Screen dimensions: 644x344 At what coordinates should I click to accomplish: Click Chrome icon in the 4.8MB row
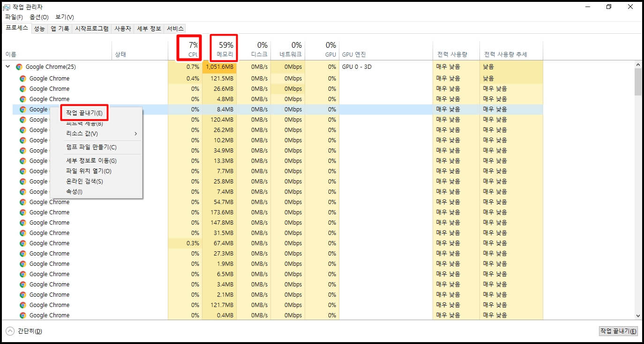point(23,99)
